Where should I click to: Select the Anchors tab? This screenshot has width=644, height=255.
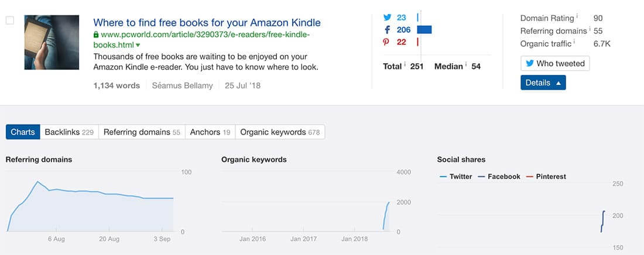point(210,132)
